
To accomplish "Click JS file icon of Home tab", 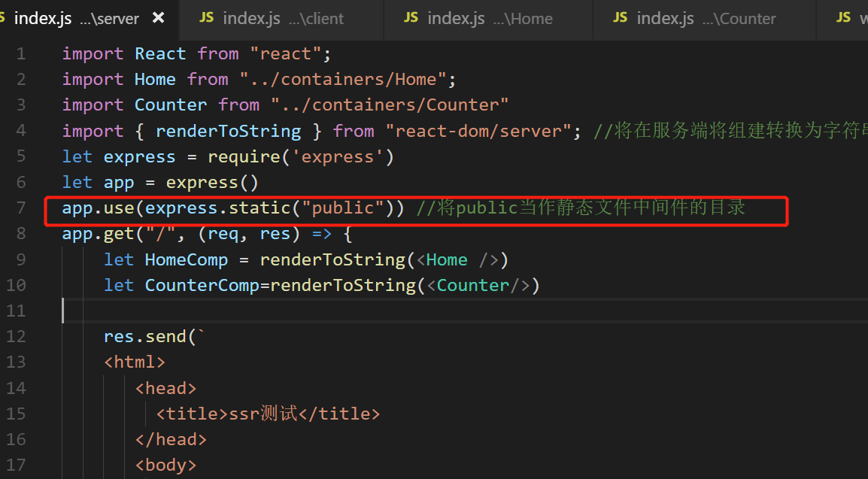I will coord(411,18).
